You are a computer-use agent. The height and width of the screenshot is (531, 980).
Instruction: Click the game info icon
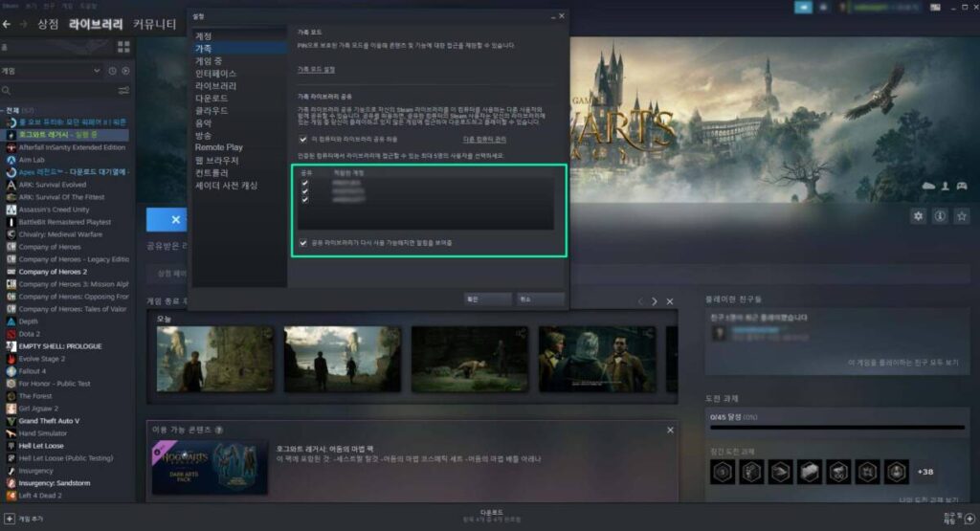940,216
